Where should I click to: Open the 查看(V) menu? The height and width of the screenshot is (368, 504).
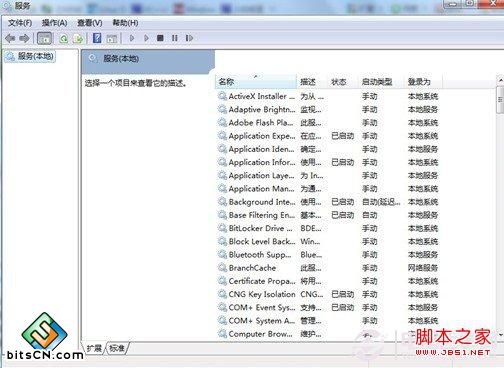click(90, 23)
